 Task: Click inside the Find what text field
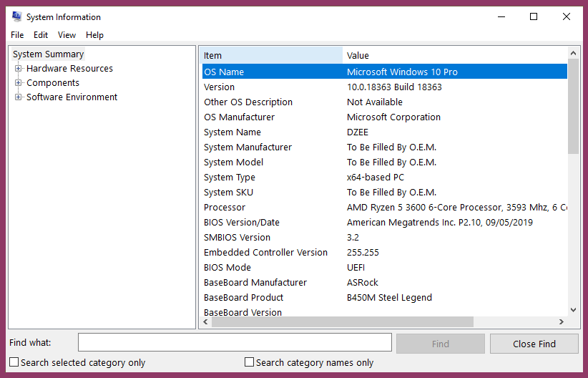coord(235,342)
